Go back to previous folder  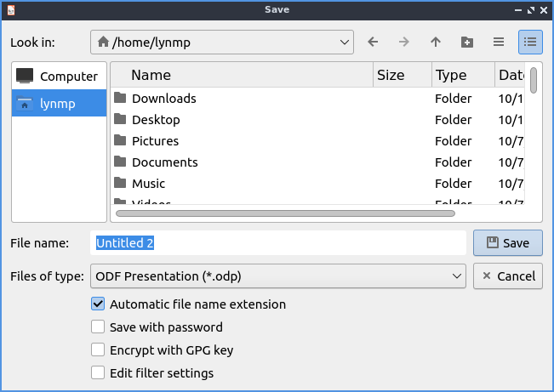[373, 42]
